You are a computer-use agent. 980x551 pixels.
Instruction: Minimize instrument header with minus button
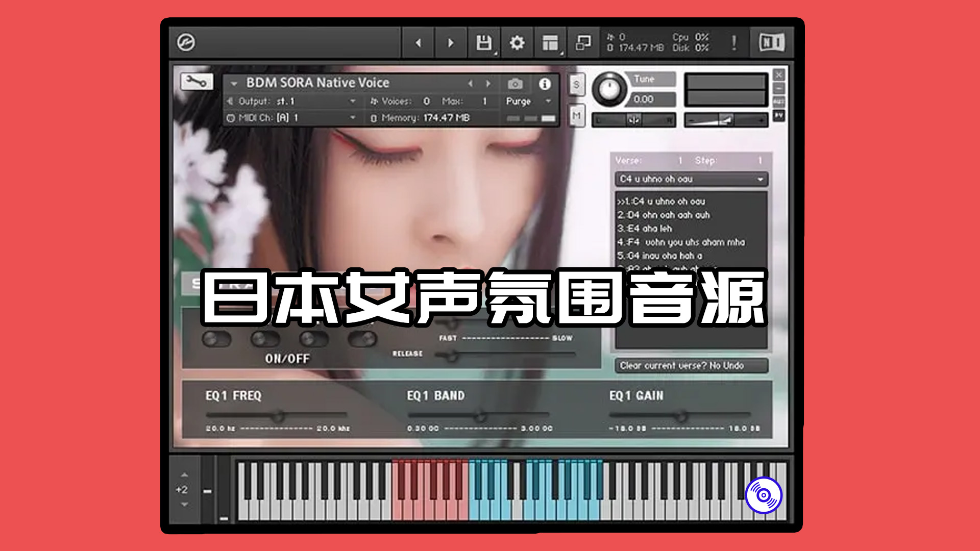tap(779, 89)
